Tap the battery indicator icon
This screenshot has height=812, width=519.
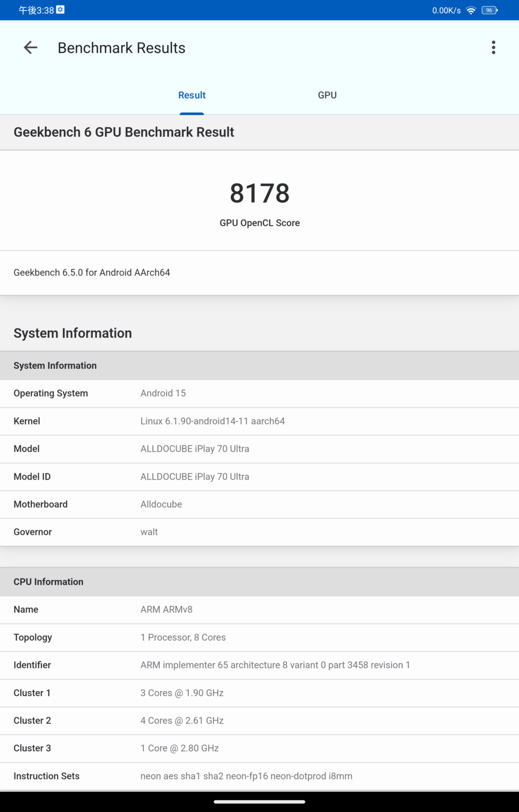point(489,10)
